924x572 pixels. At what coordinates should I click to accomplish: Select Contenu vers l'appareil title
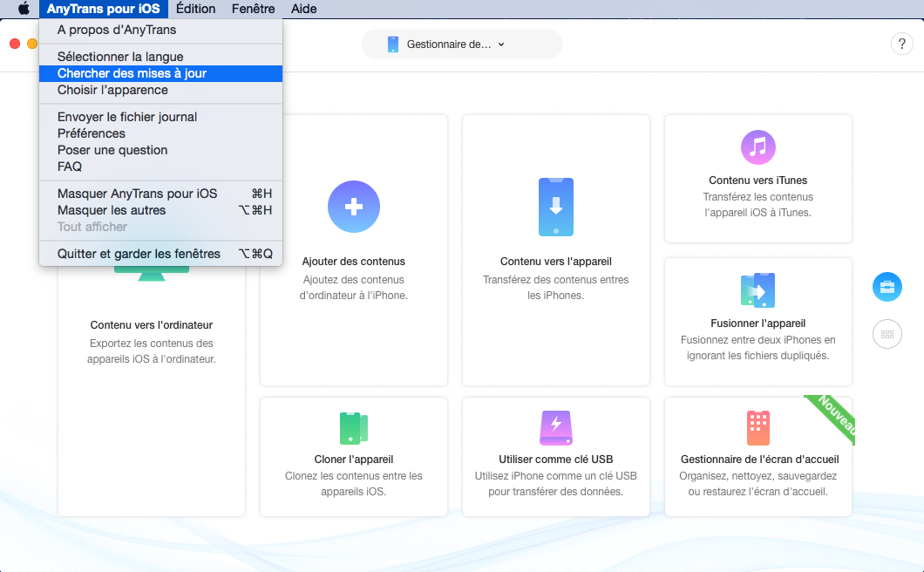click(x=555, y=262)
